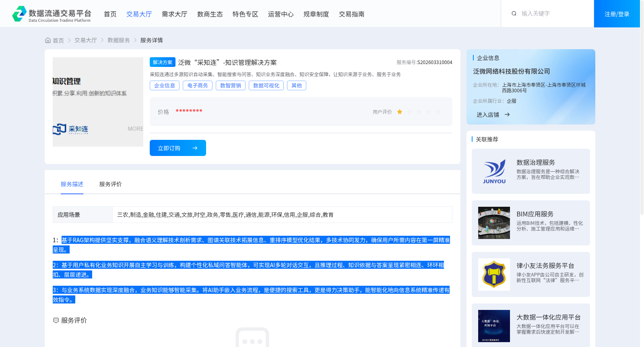This screenshot has width=644, height=347.
Task: Click company name 泛微网络科技股份有限公司
Action: pyautogui.click(x=512, y=71)
